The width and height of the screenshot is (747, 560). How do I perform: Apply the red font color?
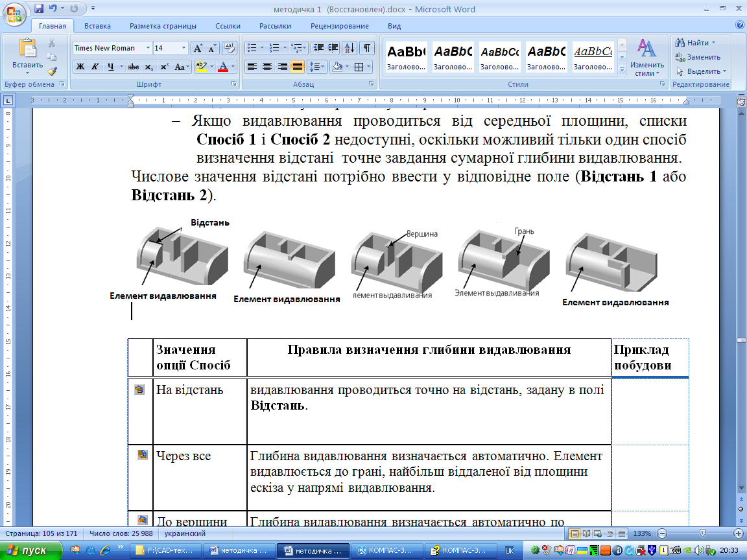223,67
